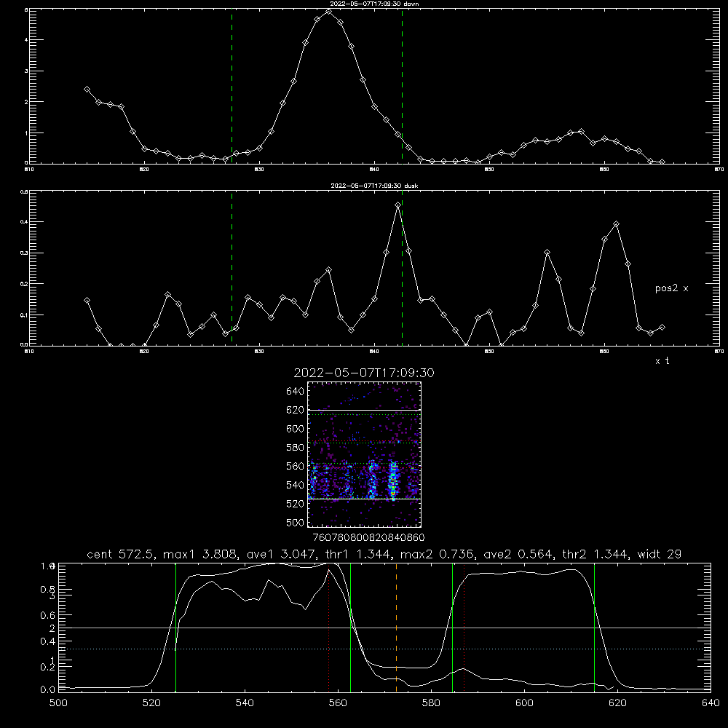Click the green vertical line near 615 in the bottom plot

click(x=594, y=628)
